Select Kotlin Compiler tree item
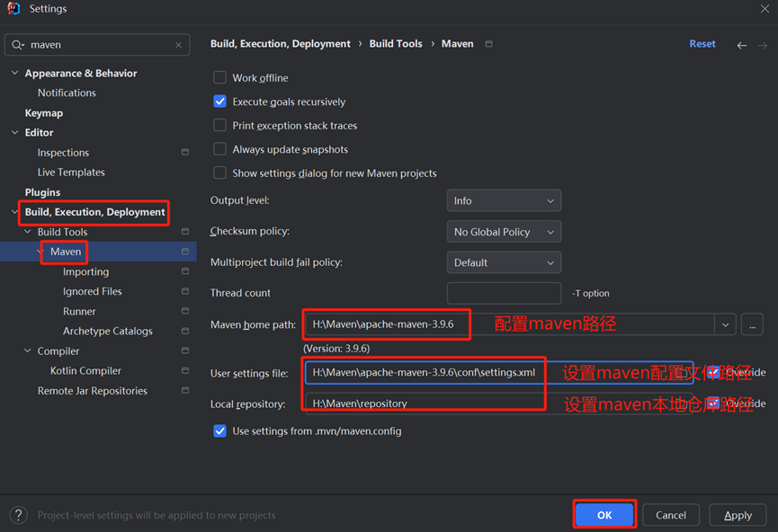Image resolution: width=778 pixels, height=532 pixels. click(85, 371)
